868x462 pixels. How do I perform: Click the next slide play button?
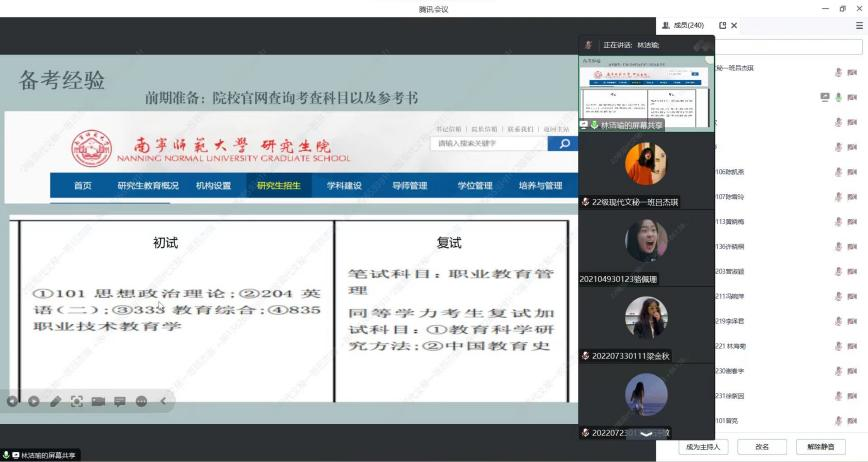34,401
